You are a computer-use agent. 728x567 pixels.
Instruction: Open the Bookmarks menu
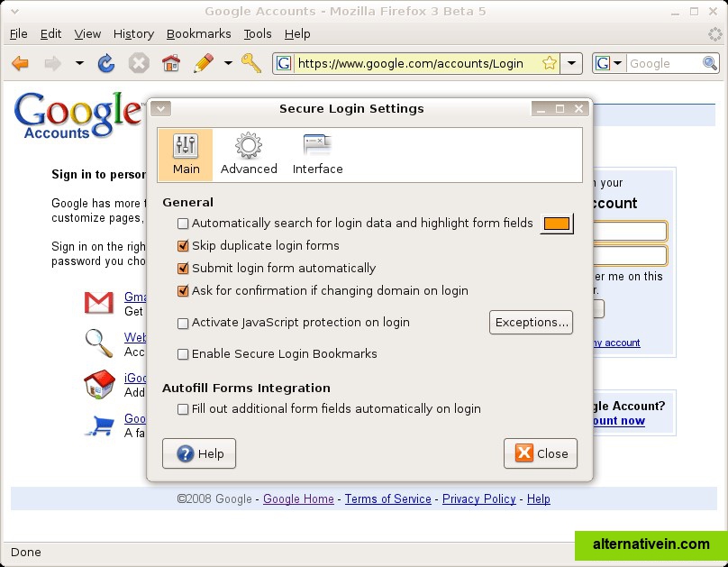[x=198, y=33]
